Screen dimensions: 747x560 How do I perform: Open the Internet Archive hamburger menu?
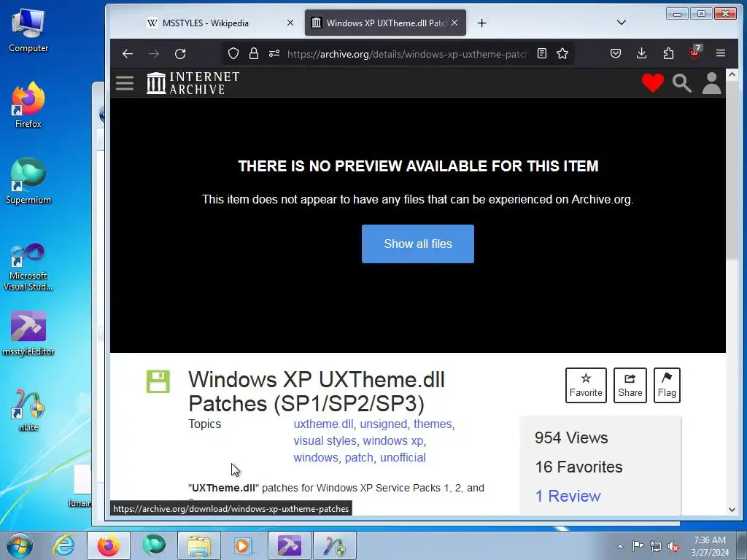pos(124,83)
